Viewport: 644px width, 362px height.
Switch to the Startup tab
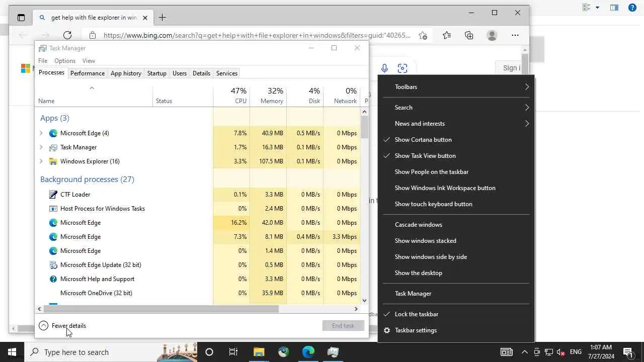[157, 73]
